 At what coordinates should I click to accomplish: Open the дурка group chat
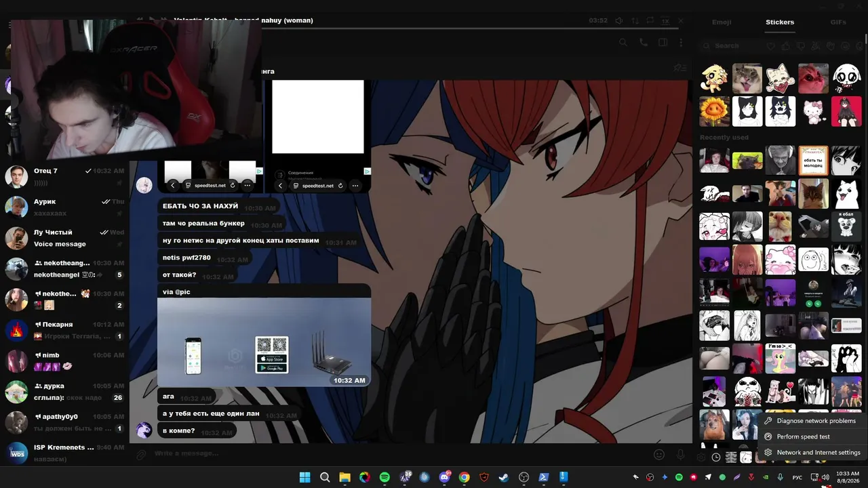tap(64, 392)
